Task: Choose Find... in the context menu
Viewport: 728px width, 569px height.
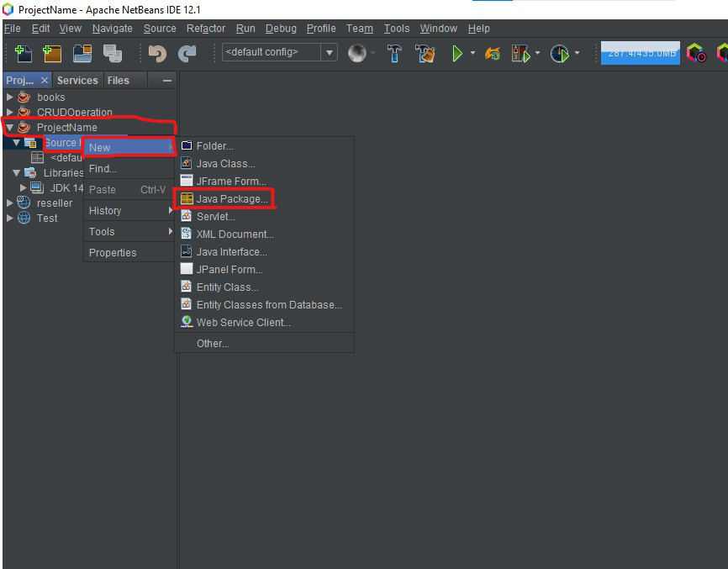Action: click(129, 168)
